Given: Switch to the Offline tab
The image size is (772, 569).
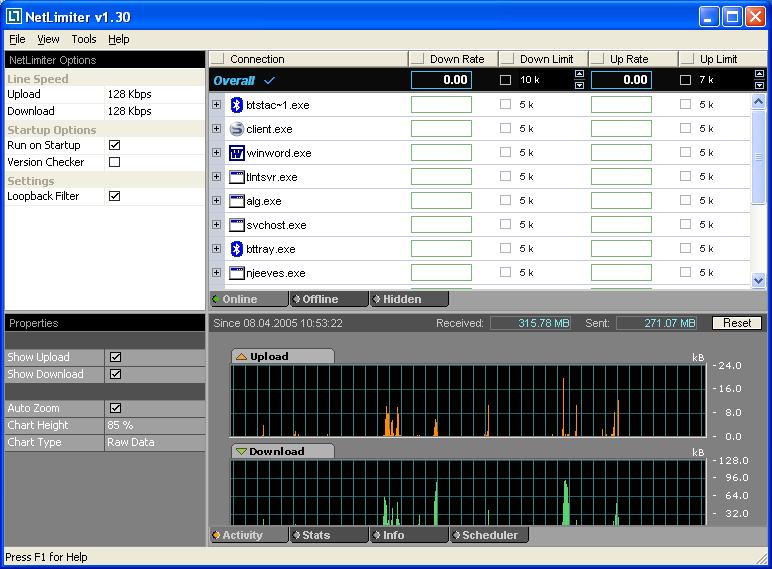Looking at the screenshot, I should (x=329, y=299).
